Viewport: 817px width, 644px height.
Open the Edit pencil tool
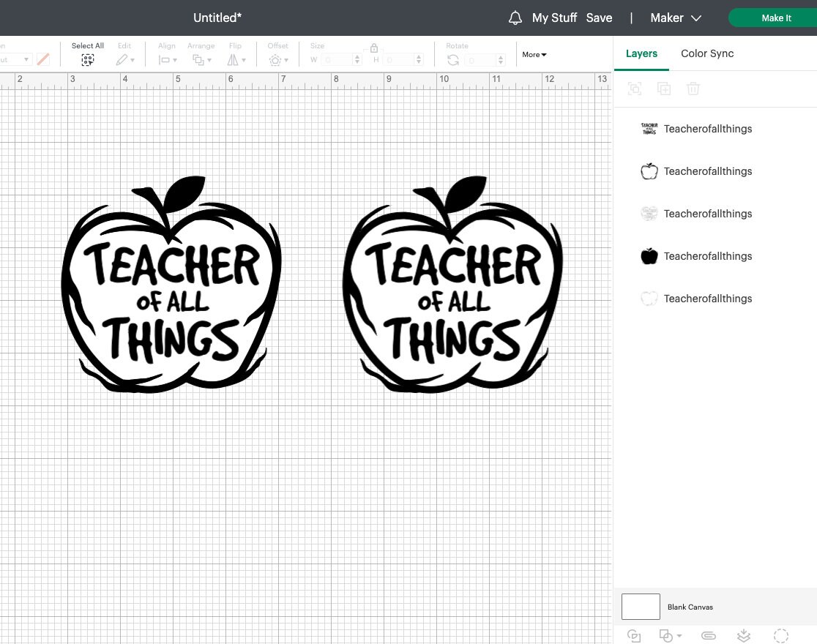[122, 60]
